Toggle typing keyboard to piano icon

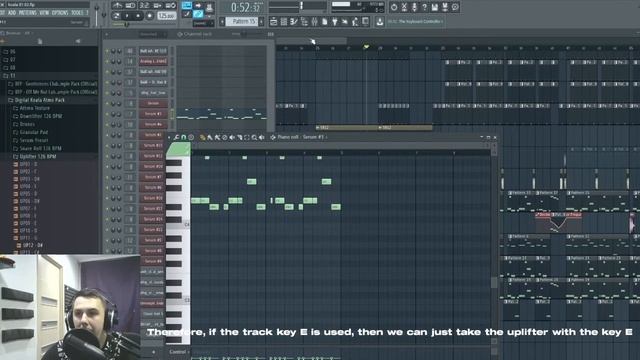(x=187, y=6)
